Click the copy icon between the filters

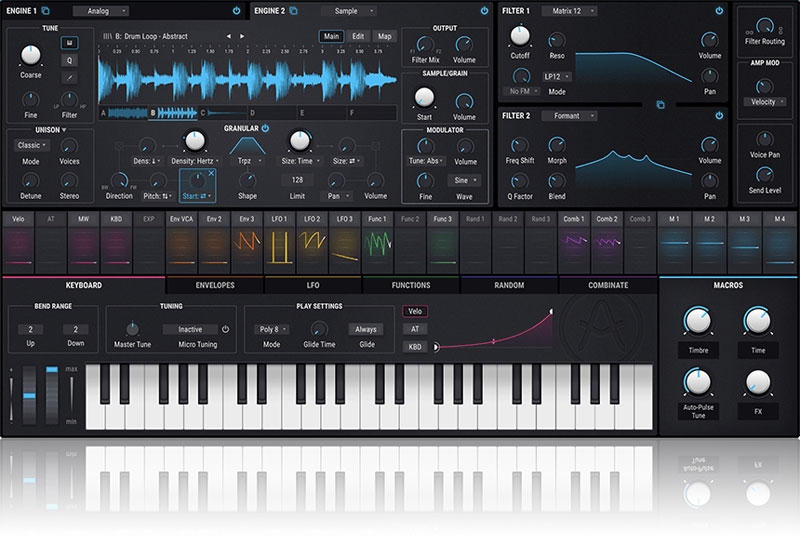[x=660, y=104]
